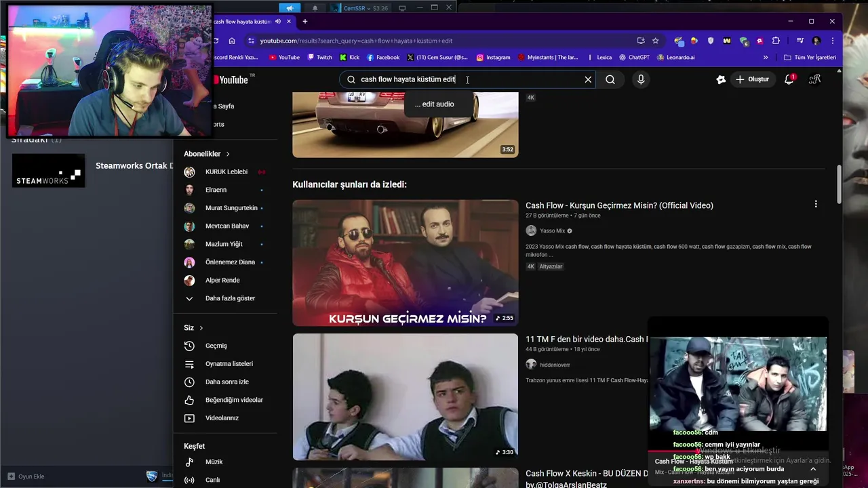This screenshot has width=868, height=488.
Task: Open Chrome media controls icon
Action: [800, 41]
